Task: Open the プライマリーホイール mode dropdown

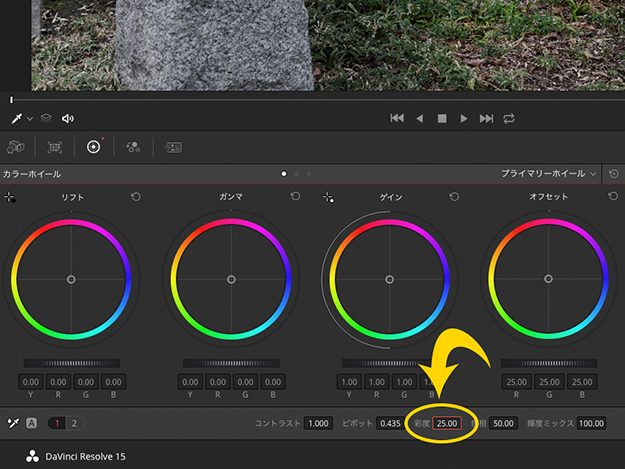Action: pos(549,173)
